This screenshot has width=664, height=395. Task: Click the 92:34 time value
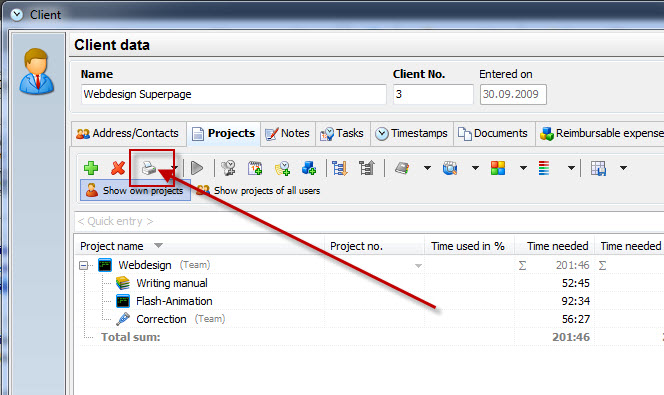(x=575, y=301)
